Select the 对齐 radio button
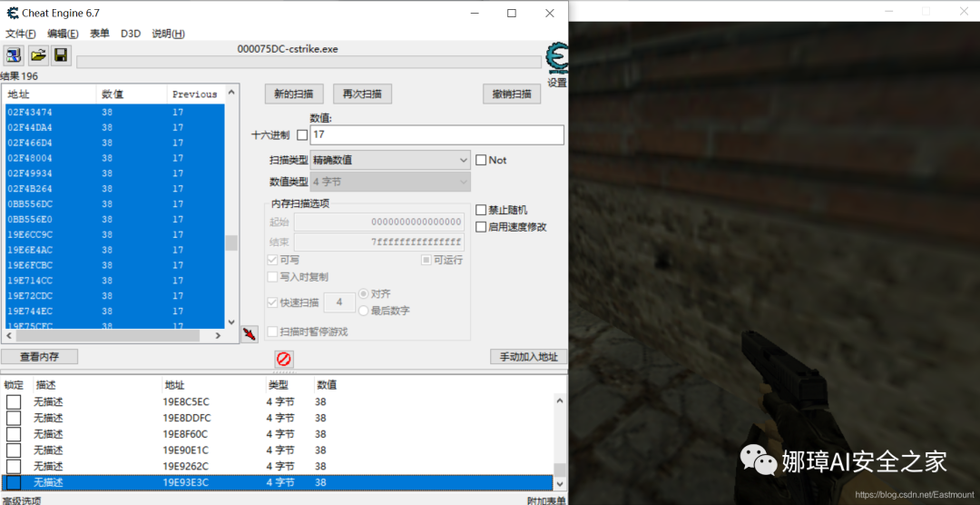This screenshot has width=980, height=505. coord(363,293)
